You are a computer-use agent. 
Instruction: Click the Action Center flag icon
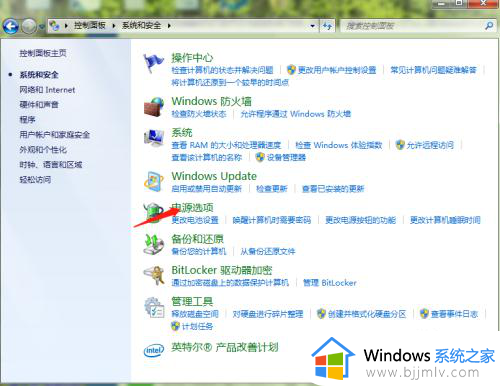point(153,63)
